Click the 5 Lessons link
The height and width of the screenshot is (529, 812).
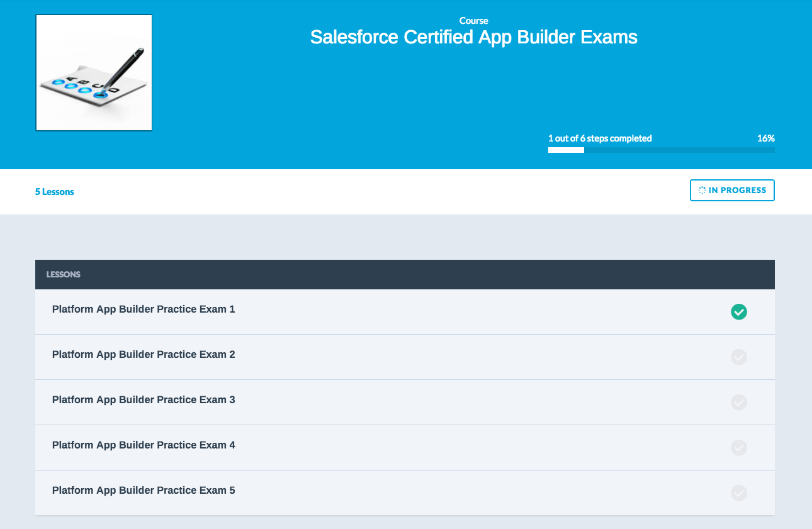[55, 192]
